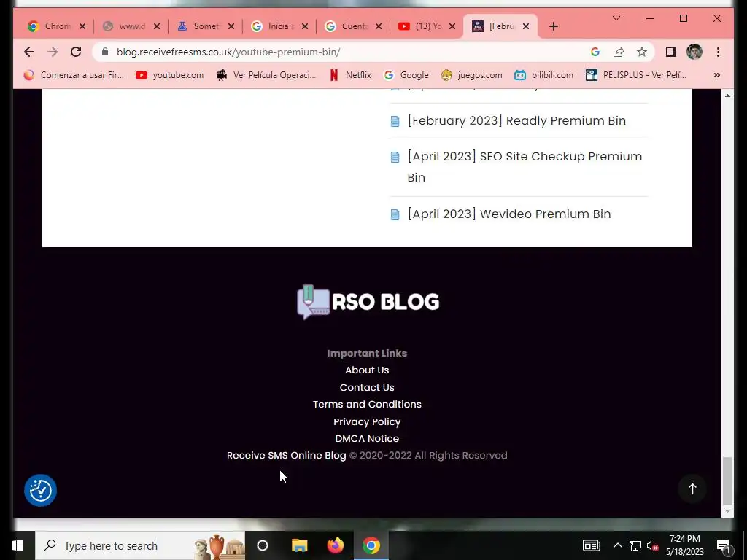Screen dimensions: 747x560
Task: Bookmark this page with the star icon
Action: (x=642, y=52)
